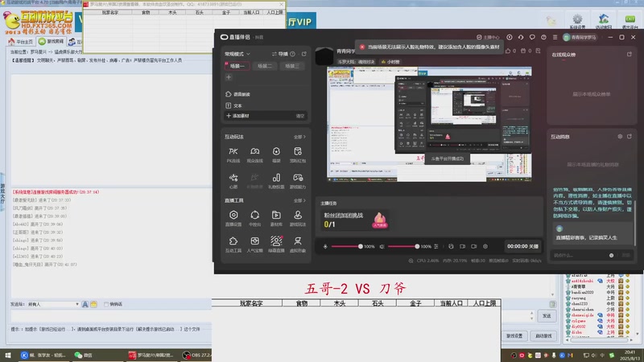Screen dimensions: 644x362
Task: Expand 全部 in 直播工具 section
Action: point(299,200)
